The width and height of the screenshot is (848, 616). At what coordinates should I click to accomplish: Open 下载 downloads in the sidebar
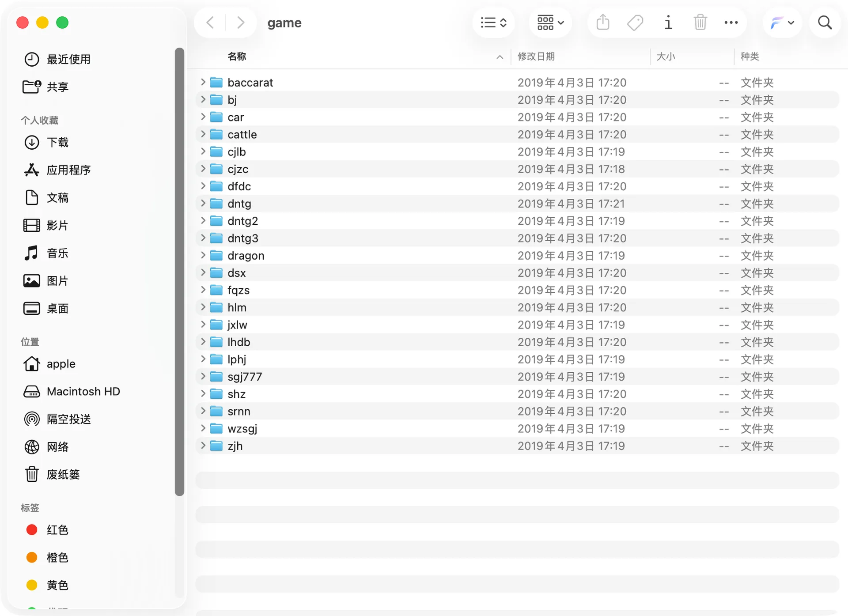point(46,142)
